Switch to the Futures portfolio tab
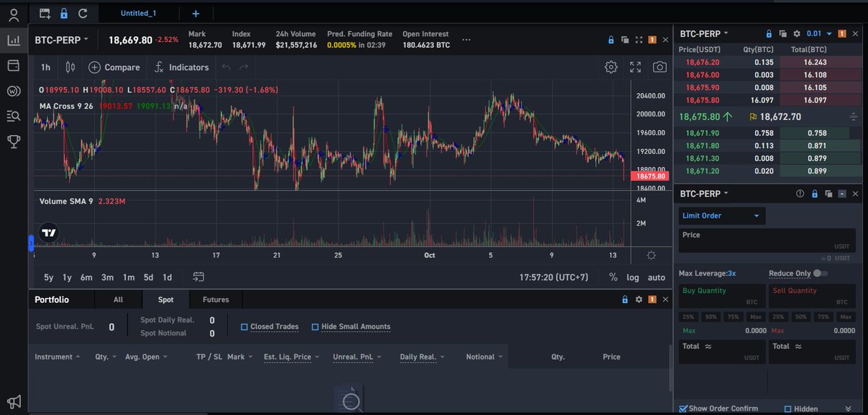The width and height of the screenshot is (868, 415). 216,299
